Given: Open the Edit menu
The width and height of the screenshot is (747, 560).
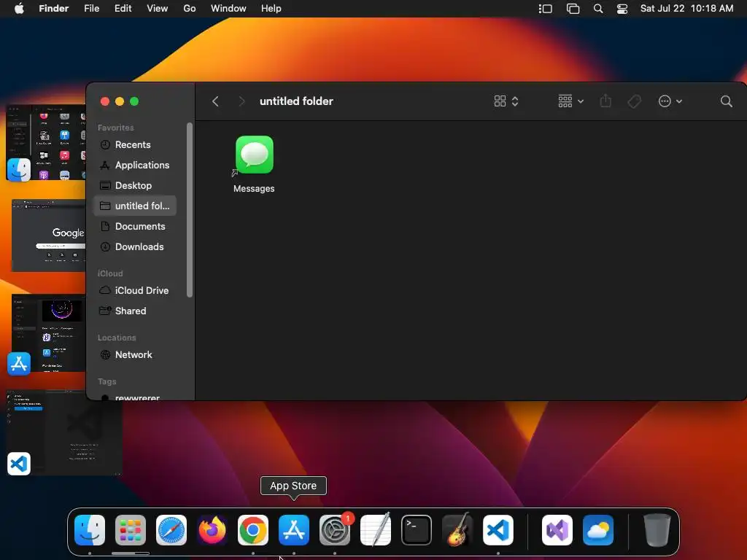Looking at the screenshot, I should [x=123, y=8].
